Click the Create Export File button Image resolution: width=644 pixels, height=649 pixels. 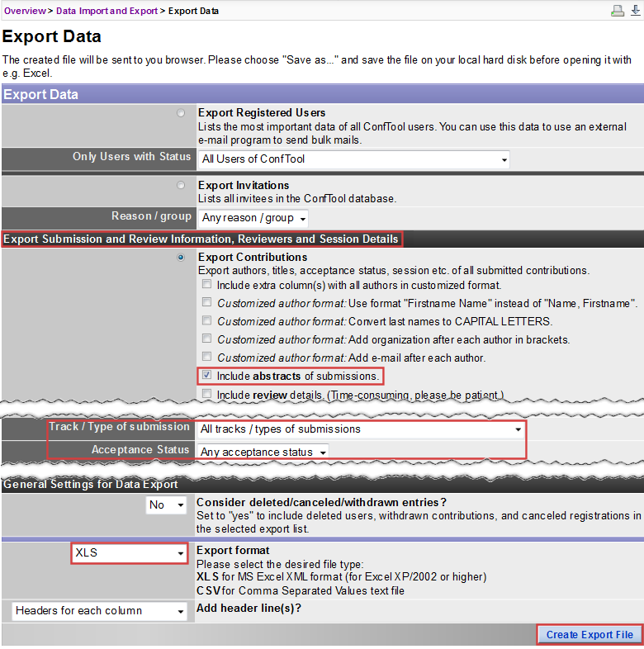coord(590,634)
